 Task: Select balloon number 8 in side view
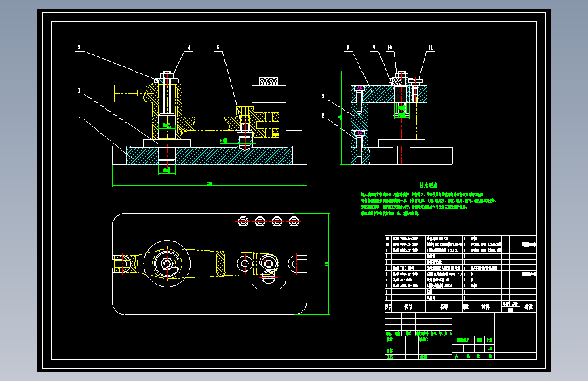(348, 48)
